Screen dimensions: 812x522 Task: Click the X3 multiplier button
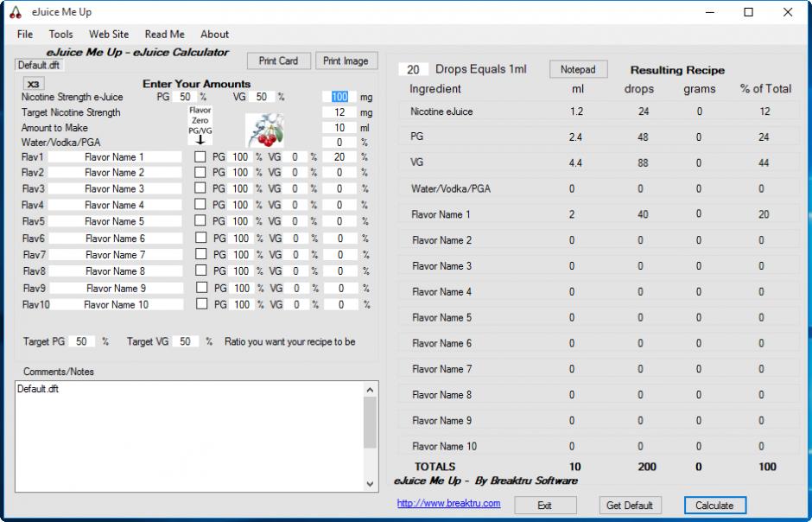[x=32, y=84]
